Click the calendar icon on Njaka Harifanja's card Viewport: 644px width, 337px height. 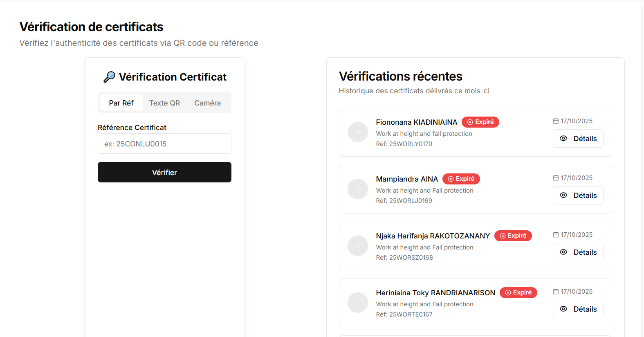coord(556,235)
